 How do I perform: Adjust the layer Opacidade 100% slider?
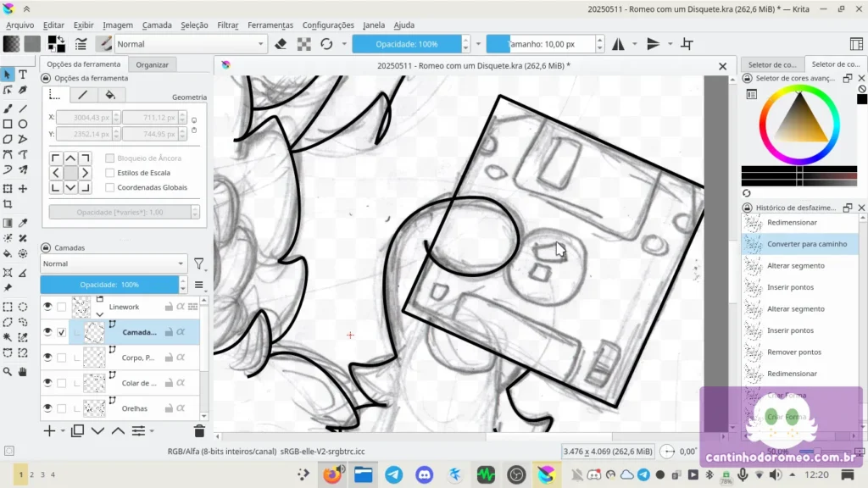click(109, 285)
